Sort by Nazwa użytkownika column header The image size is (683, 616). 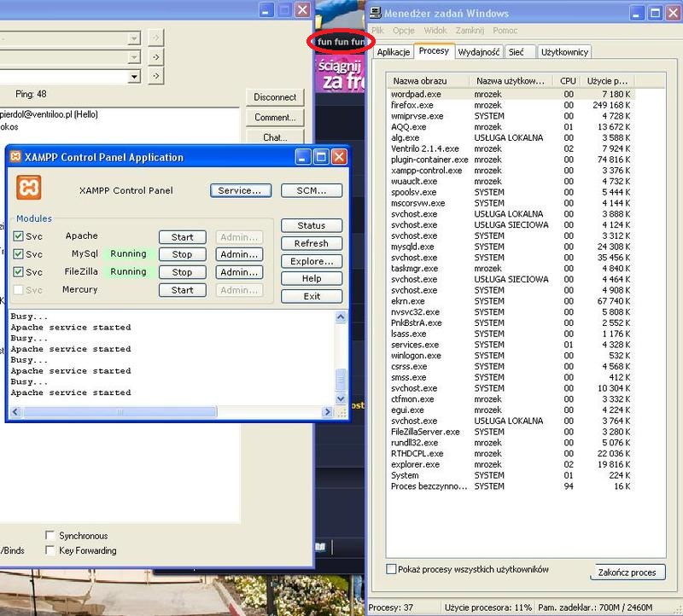point(511,80)
